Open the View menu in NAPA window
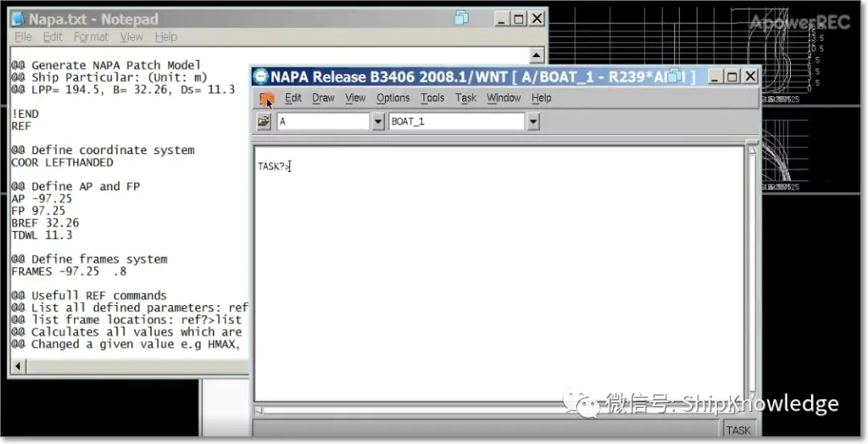 coord(355,98)
